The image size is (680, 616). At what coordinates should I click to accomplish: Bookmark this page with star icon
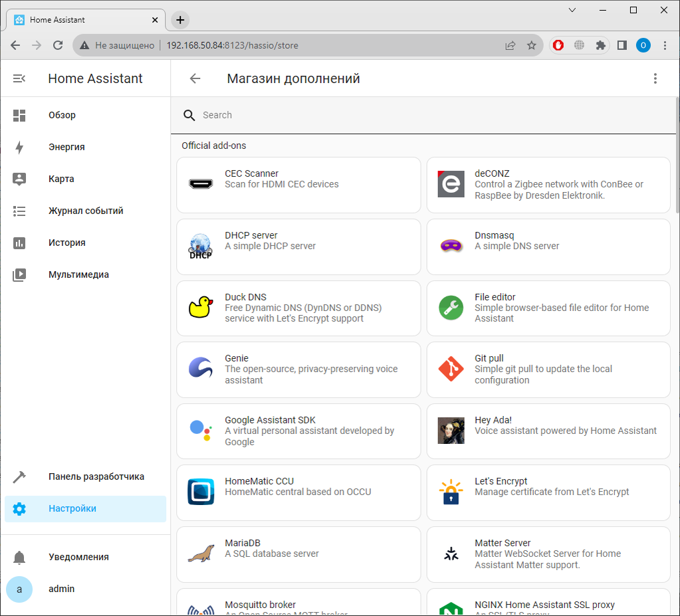(531, 45)
